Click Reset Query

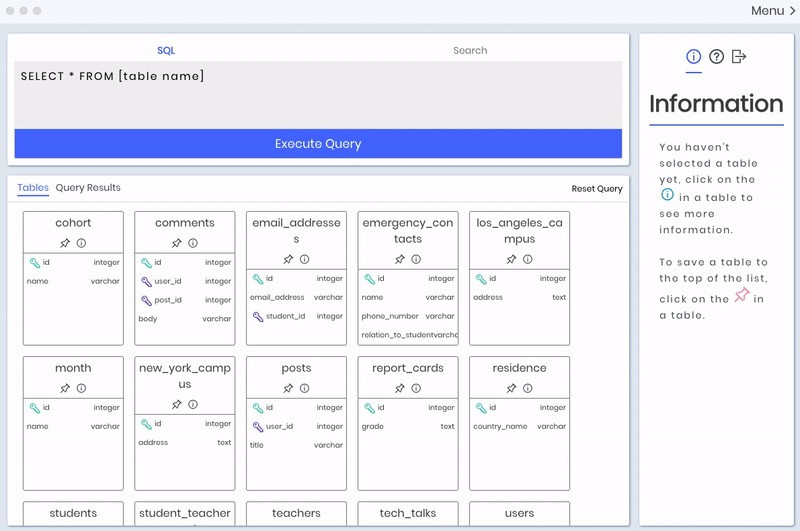tap(597, 189)
